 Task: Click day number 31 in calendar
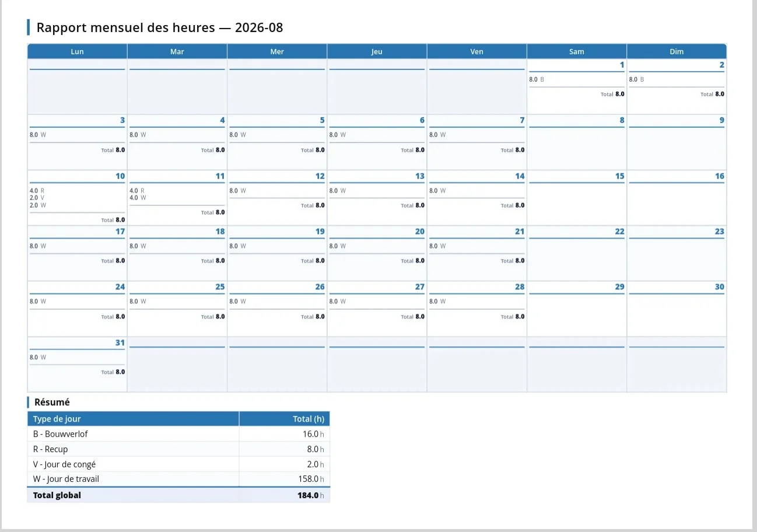point(120,342)
